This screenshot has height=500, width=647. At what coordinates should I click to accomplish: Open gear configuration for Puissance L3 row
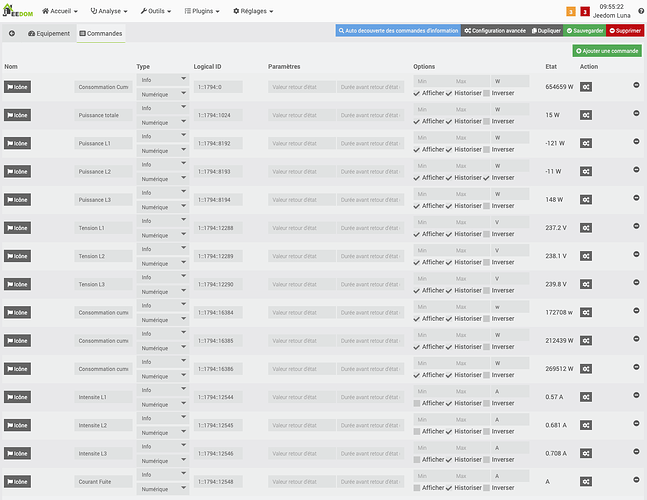(x=586, y=200)
